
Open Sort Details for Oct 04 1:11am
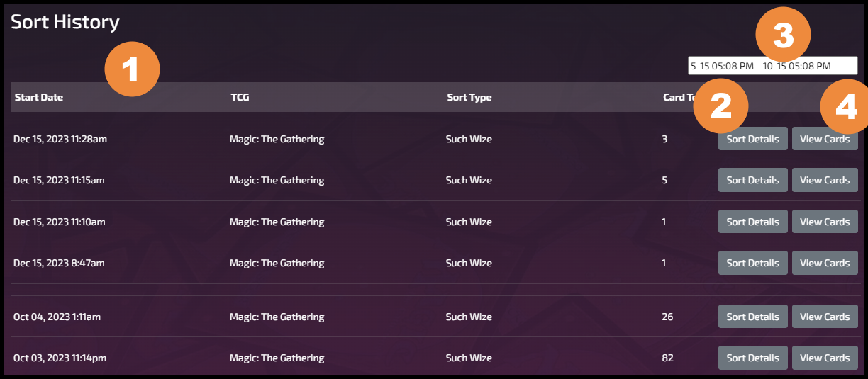coord(753,317)
